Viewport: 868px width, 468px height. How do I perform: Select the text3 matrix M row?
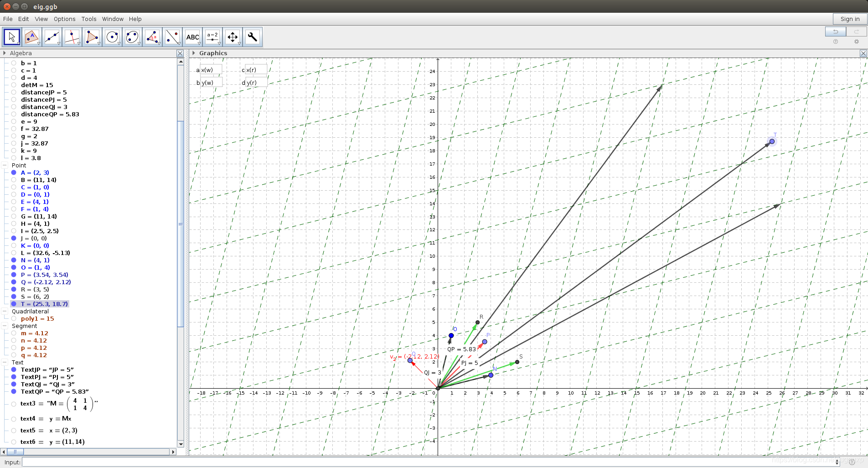tap(59, 404)
